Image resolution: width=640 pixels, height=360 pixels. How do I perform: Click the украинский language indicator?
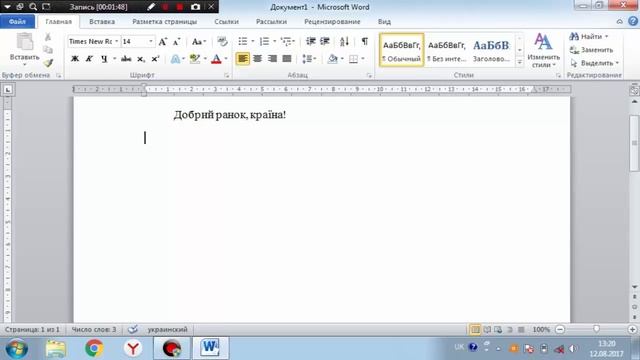(167, 329)
